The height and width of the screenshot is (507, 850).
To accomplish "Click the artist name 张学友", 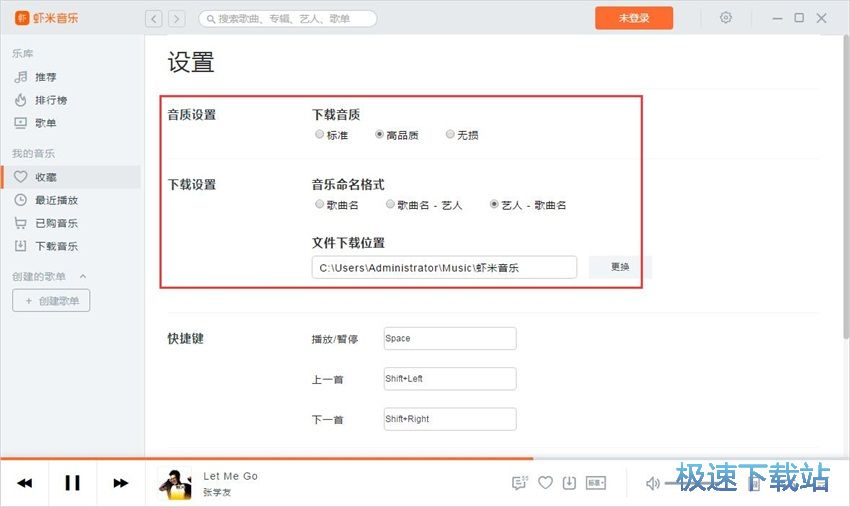I will (217, 492).
